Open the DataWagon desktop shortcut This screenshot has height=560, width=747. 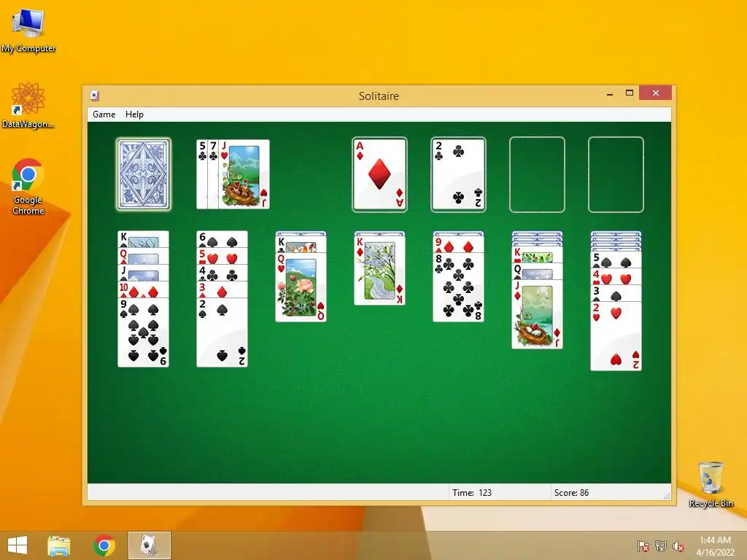[x=28, y=105]
